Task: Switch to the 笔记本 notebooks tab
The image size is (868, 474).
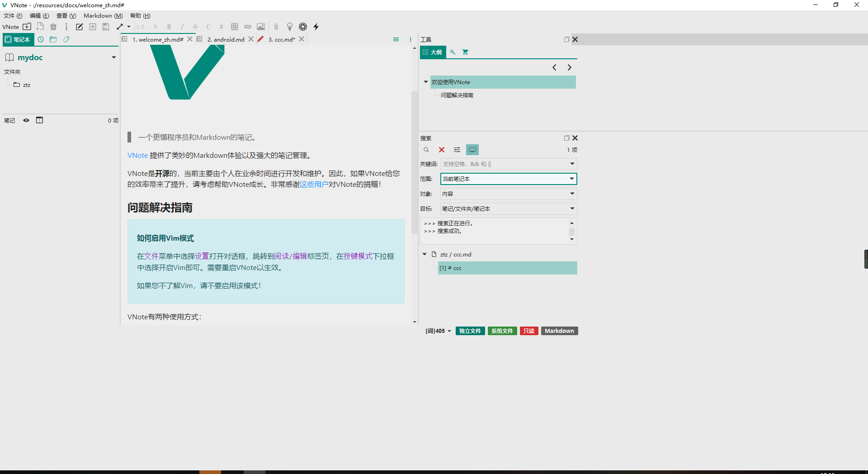Action: coord(18,39)
